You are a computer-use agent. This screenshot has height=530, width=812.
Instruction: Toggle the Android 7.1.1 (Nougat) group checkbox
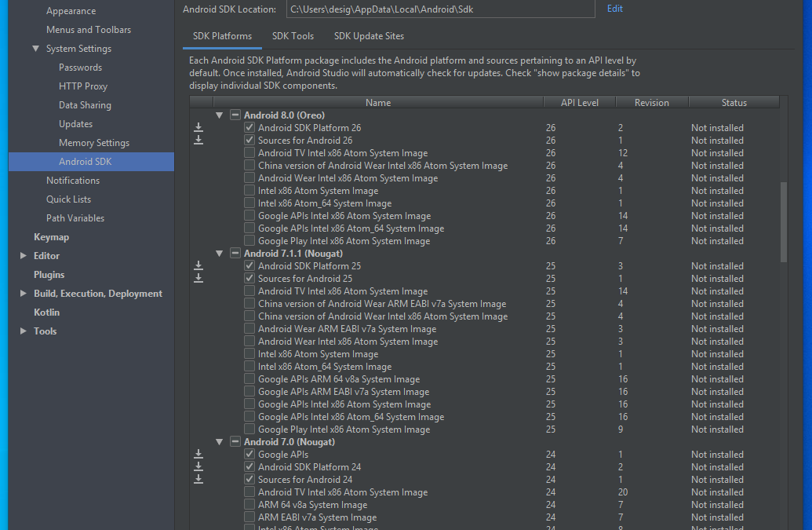[235, 254]
